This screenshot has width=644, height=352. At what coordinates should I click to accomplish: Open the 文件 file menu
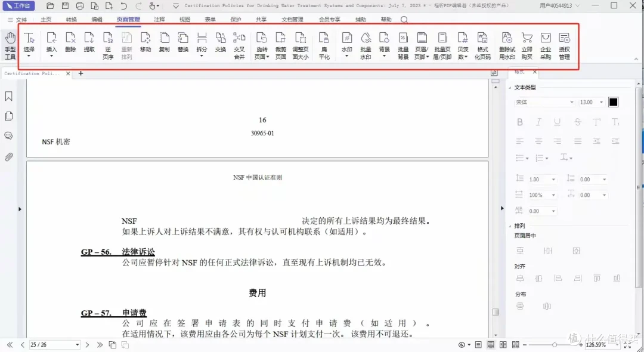(x=17, y=20)
